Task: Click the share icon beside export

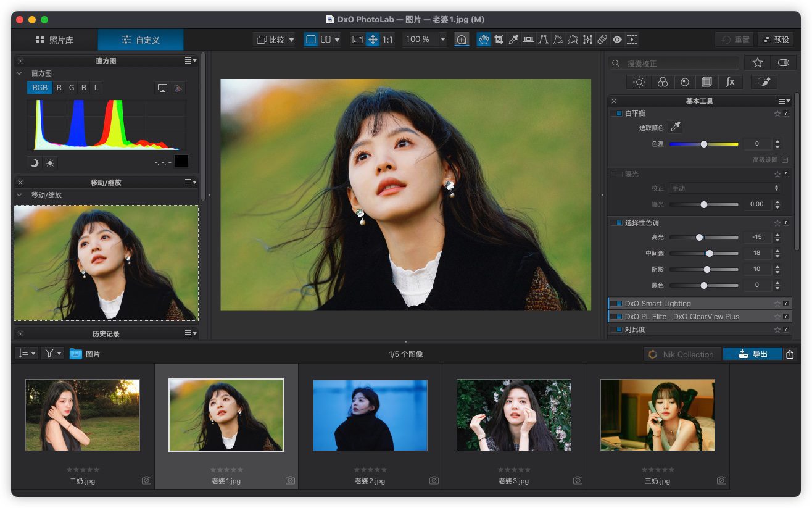Action: pos(790,354)
